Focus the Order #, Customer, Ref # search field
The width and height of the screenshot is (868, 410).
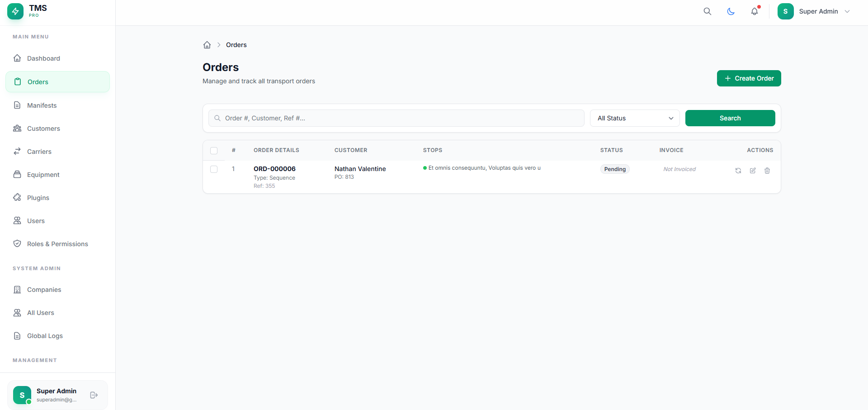click(x=396, y=118)
